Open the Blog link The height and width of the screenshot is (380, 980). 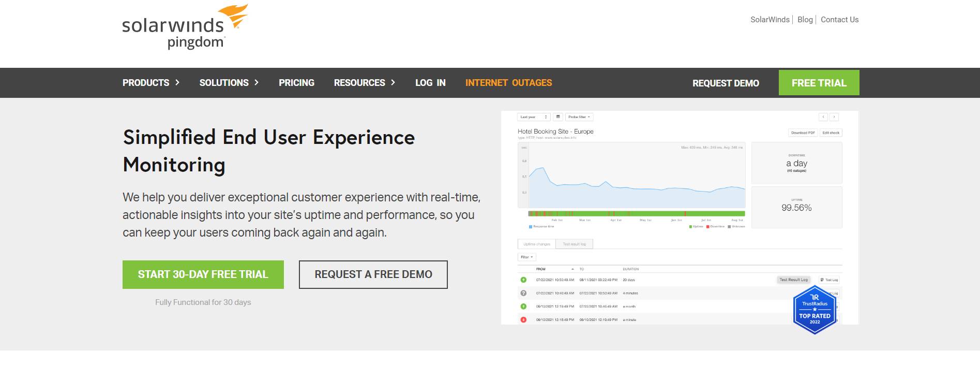point(805,20)
